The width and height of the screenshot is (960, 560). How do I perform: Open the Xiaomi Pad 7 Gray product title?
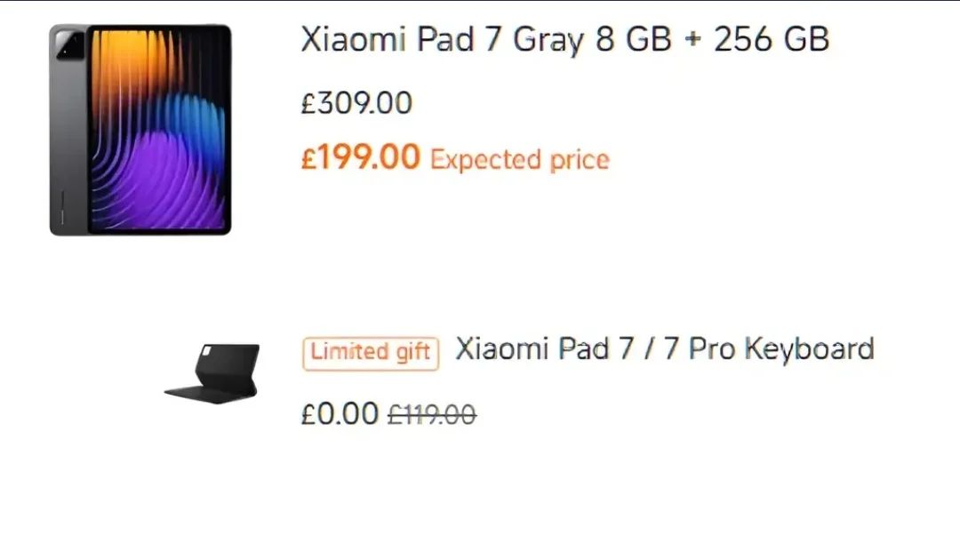pyautogui.click(x=564, y=40)
